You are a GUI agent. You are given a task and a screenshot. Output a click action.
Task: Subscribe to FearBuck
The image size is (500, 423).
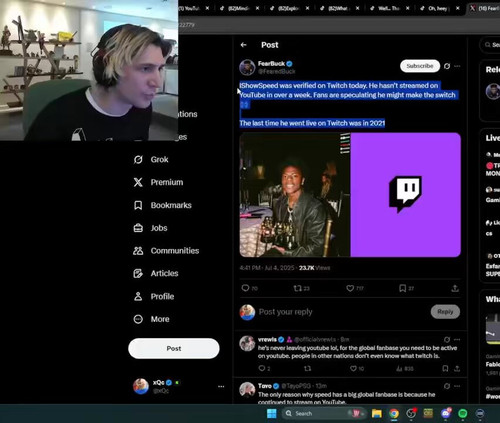coord(420,66)
